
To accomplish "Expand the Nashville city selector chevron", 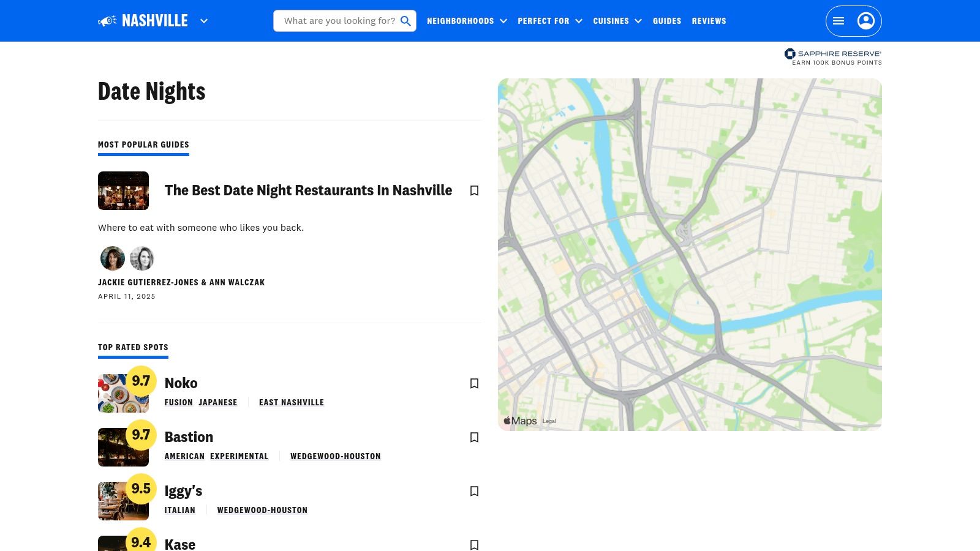I will point(204,21).
